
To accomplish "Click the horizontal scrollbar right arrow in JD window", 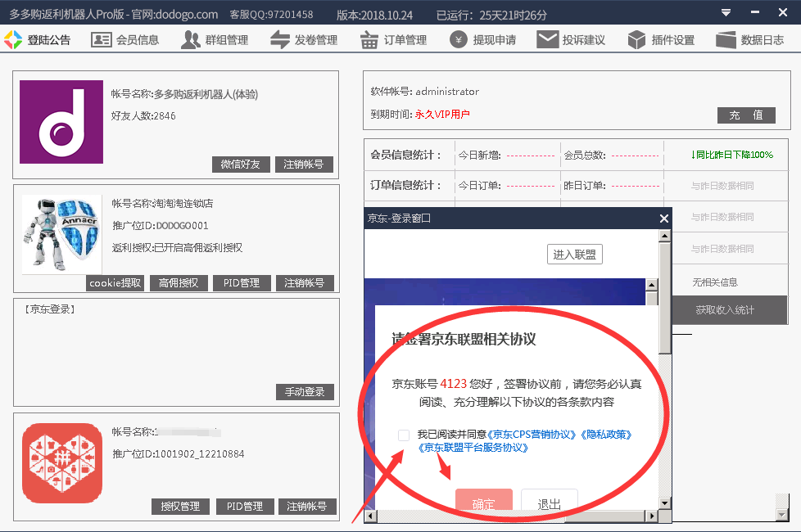I will pyautogui.click(x=651, y=516).
